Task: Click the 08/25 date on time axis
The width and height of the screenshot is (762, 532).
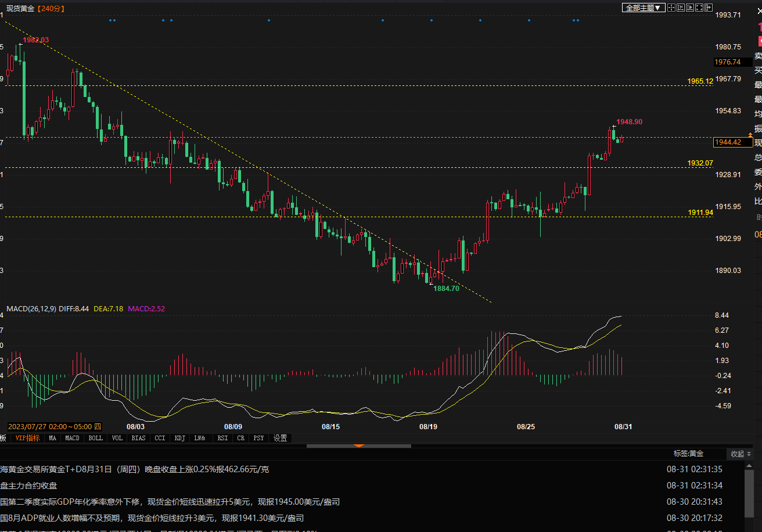Action: pyautogui.click(x=526, y=426)
